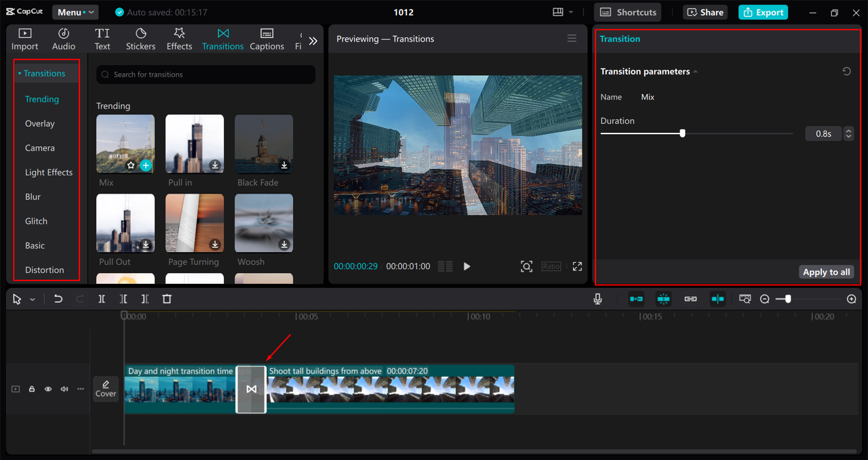The height and width of the screenshot is (460, 868).
Task: Open the preview grid lines option
Action: click(x=445, y=266)
